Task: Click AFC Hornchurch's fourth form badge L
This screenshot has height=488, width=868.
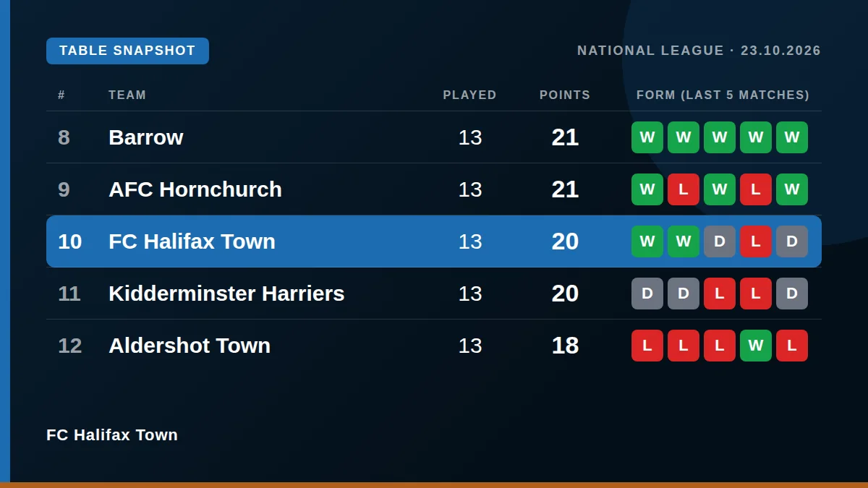Action: [x=756, y=189]
